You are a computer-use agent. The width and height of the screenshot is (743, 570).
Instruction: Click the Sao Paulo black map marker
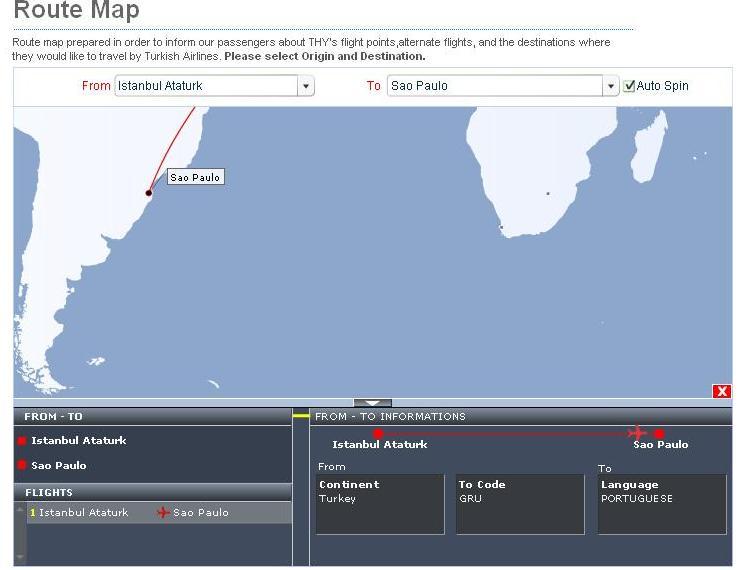(x=149, y=193)
